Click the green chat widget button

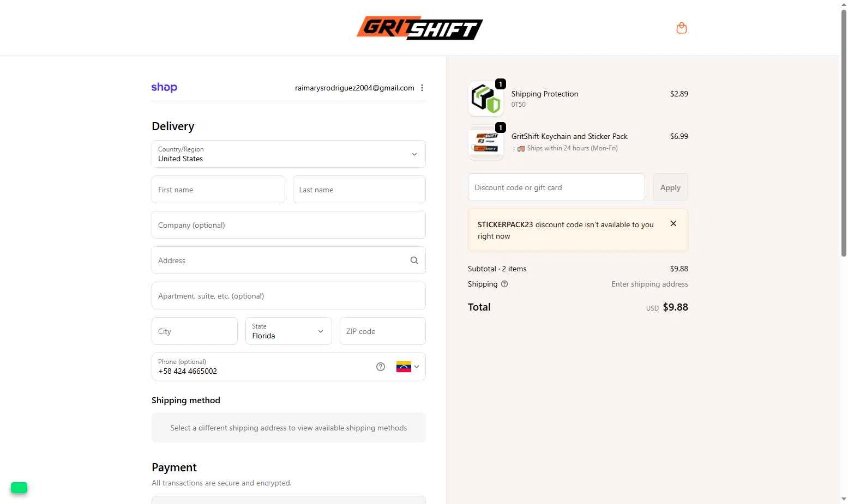tap(19, 488)
